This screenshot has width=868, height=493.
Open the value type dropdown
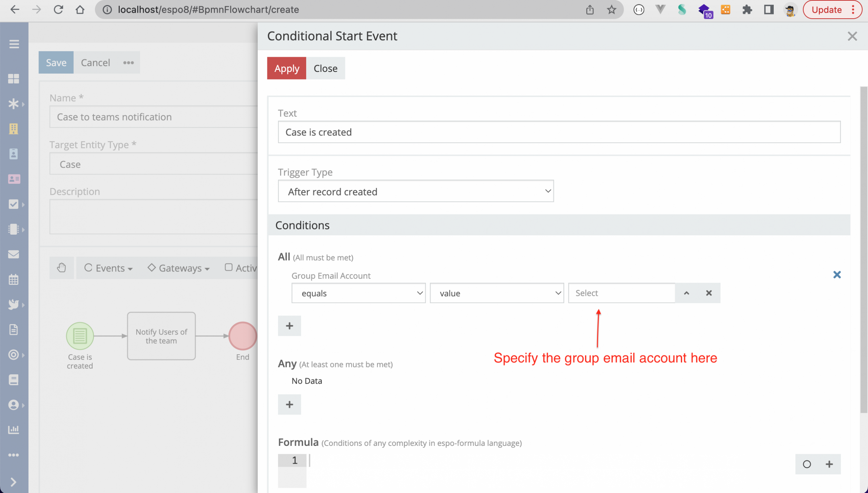497,293
